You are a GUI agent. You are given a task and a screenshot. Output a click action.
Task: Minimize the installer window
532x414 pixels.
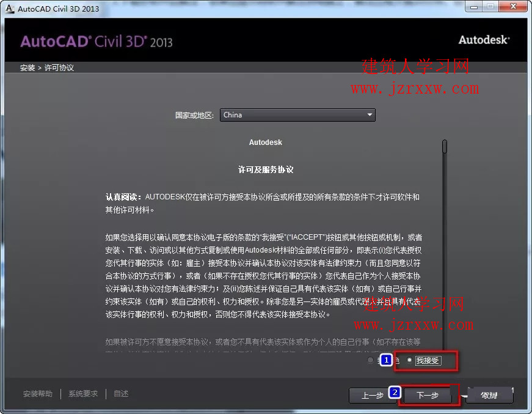(x=474, y=6)
